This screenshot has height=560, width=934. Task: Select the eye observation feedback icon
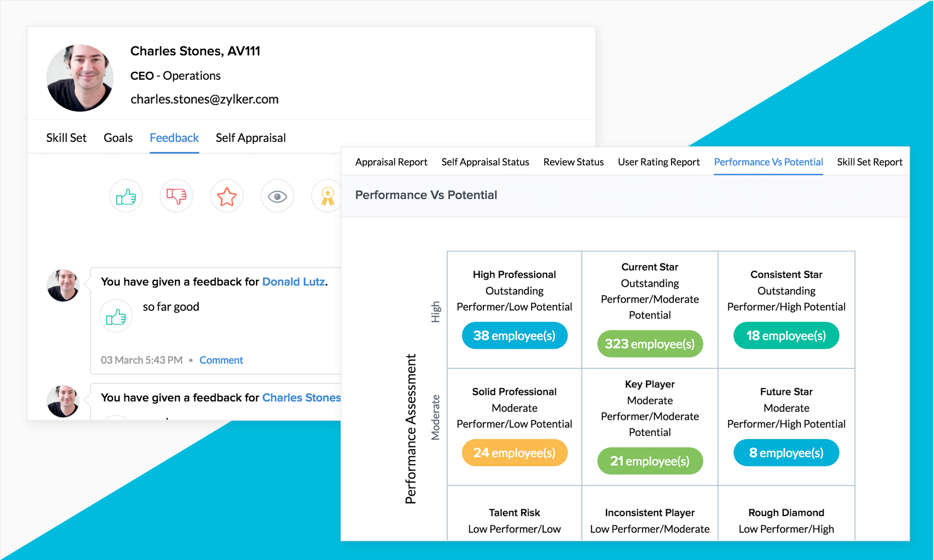[x=277, y=196]
